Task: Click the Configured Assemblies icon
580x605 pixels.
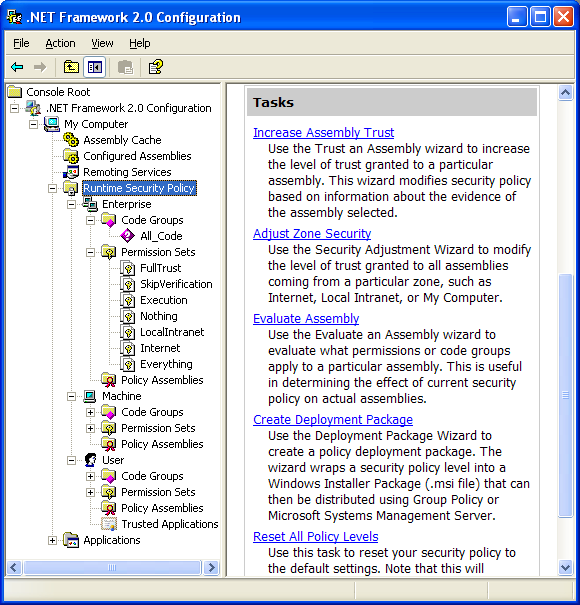Action: tap(71, 156)
